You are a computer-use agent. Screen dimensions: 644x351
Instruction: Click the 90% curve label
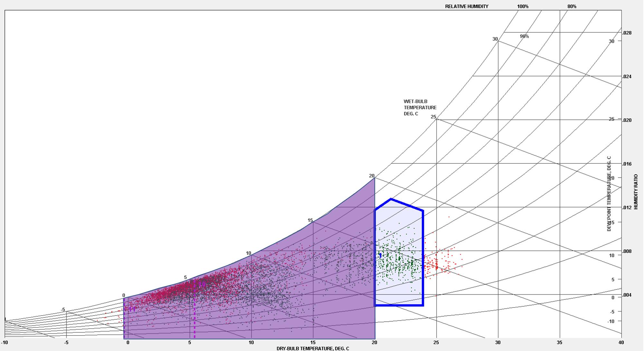[524, 36]
